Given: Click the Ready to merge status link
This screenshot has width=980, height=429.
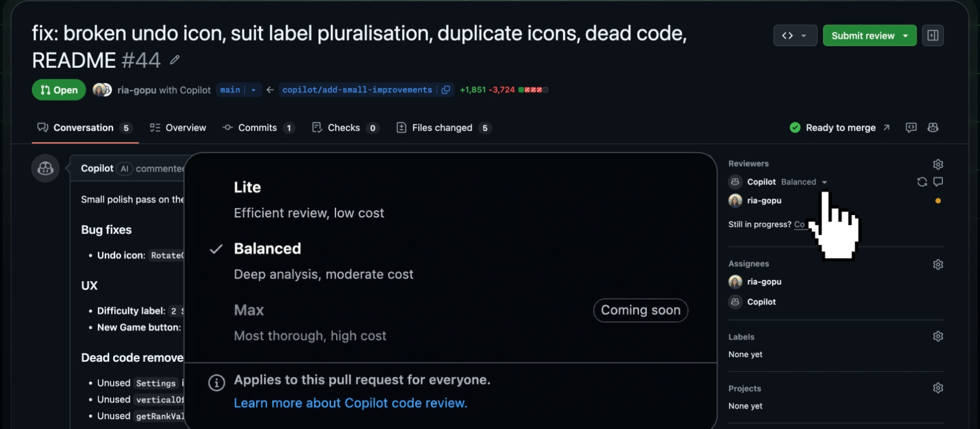Looking at the screenshot, I should coord(840,127).
